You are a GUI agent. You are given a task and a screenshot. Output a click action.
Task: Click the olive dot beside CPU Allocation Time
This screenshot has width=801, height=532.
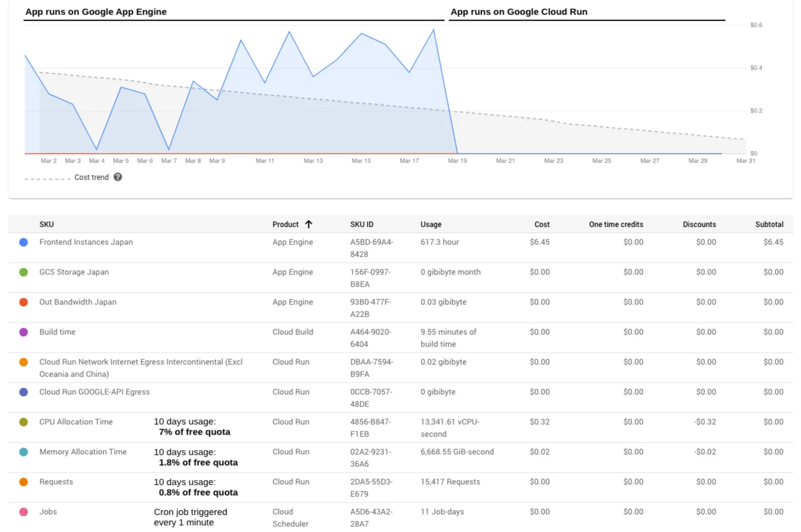[x=23, y=423]
